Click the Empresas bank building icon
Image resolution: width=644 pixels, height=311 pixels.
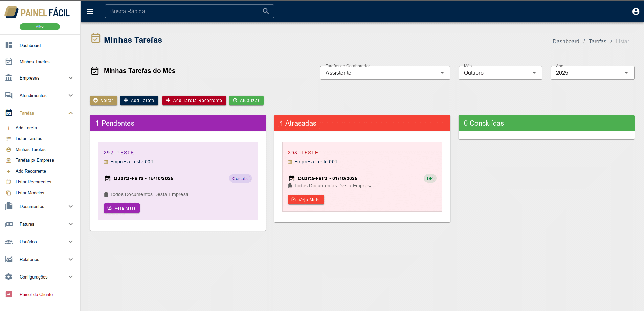pos(9,78)
